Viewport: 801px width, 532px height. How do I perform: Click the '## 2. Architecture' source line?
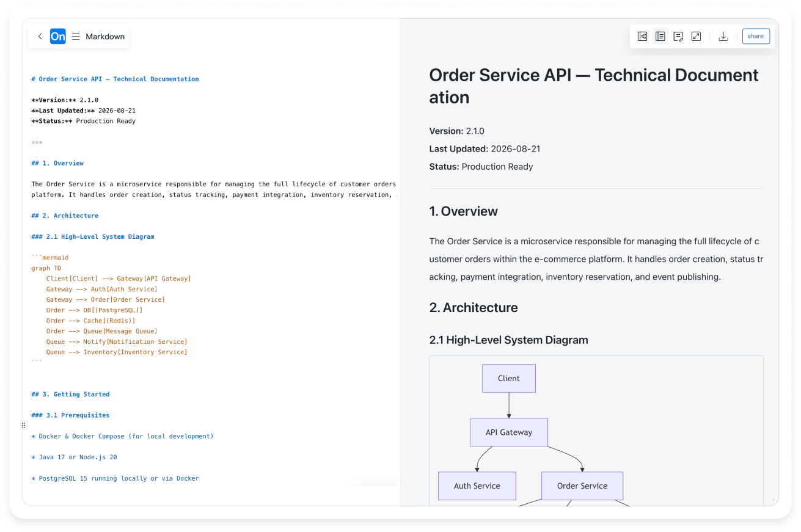[x=65, y=216]
